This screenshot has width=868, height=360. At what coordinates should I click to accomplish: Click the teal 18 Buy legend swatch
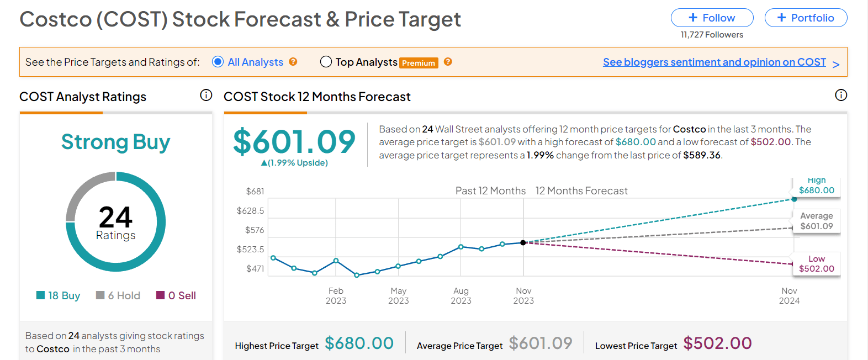(x=40, y=295)
